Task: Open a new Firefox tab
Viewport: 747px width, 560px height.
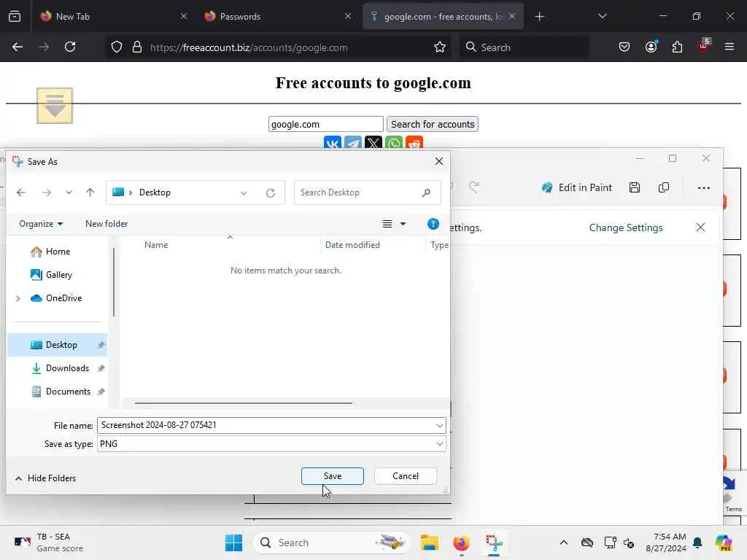Action: [539, 17]
